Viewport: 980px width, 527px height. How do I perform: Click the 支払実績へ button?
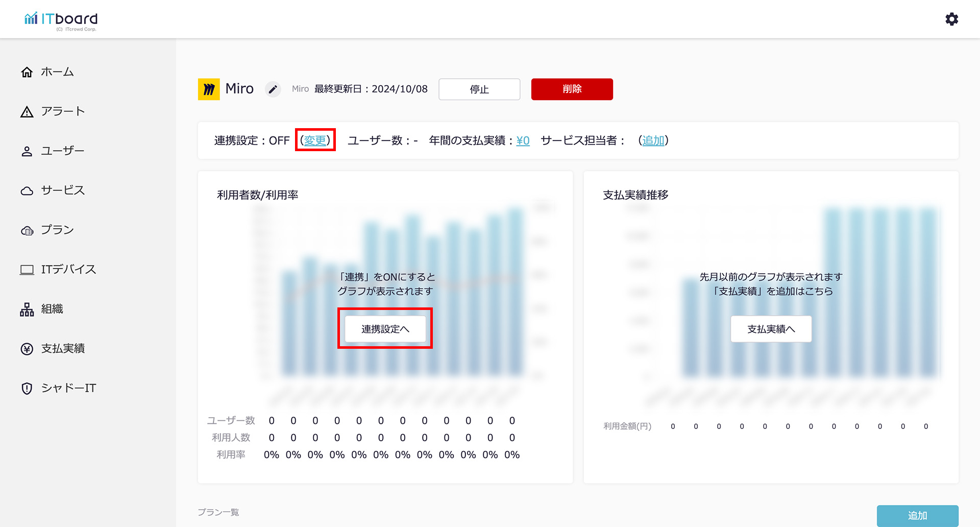771,329
